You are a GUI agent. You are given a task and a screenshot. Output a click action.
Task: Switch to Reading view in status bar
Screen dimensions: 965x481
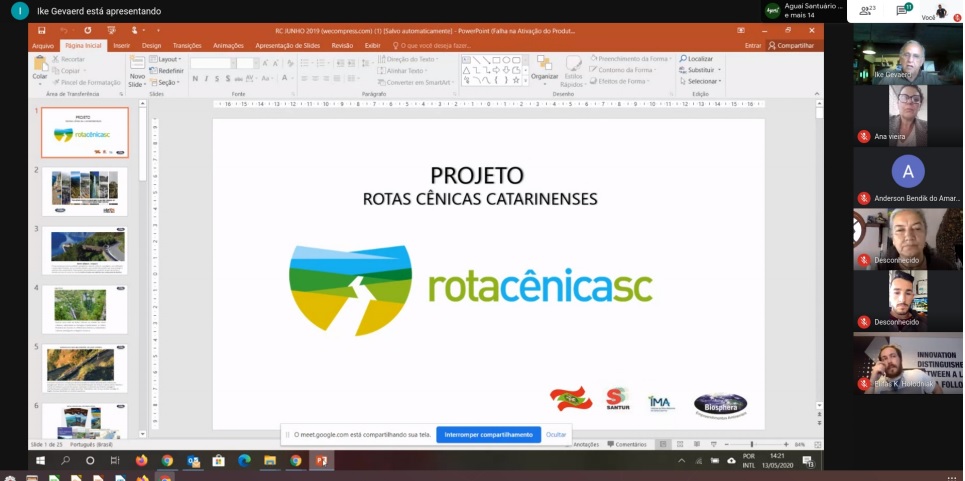[x=697, y=444]
